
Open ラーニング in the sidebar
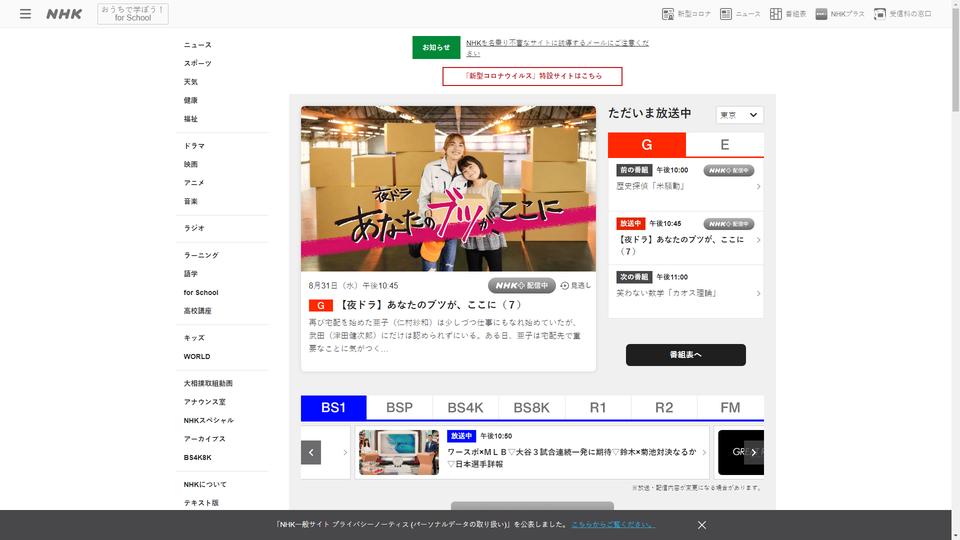[x=201, y=255]
